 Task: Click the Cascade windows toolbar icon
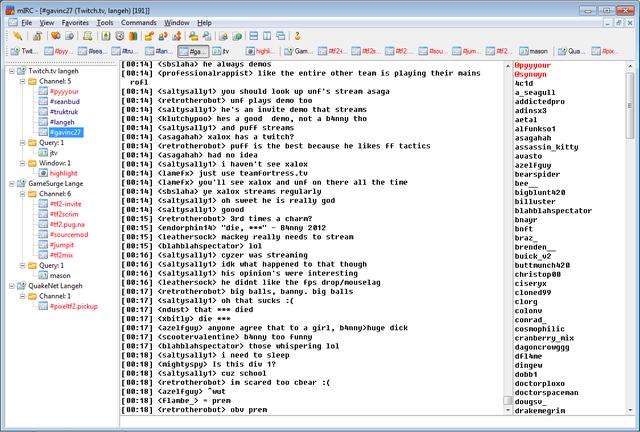(x=280, y=35)
